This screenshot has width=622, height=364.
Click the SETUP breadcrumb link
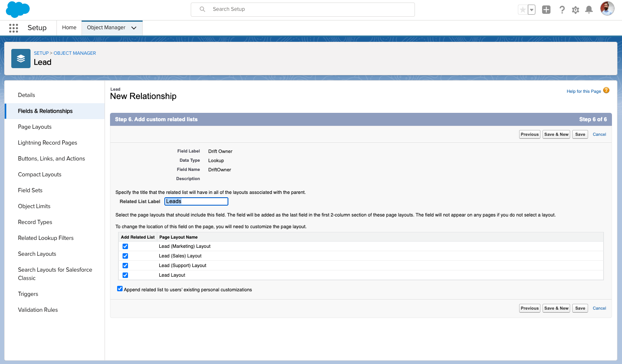(x=41, y=53)
